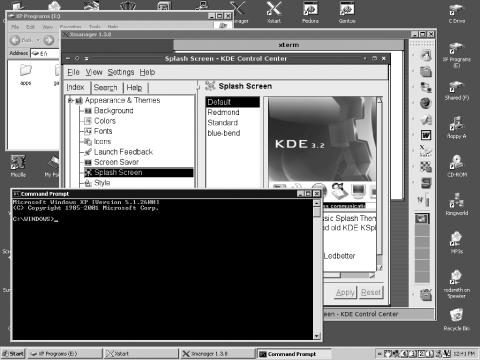The height and width of the screenshot is (360, 481).
Task: Click the topmost KDE panel menu icon
Action: [426, 56]
